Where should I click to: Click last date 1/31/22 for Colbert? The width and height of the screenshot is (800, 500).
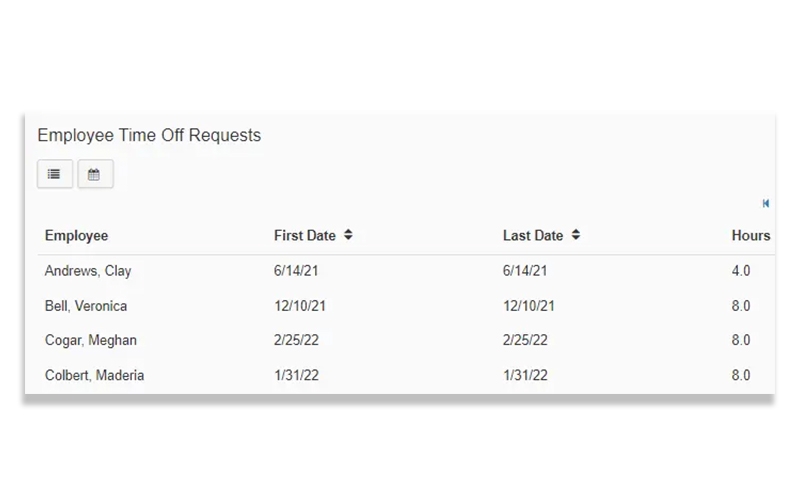click(524, 375)
